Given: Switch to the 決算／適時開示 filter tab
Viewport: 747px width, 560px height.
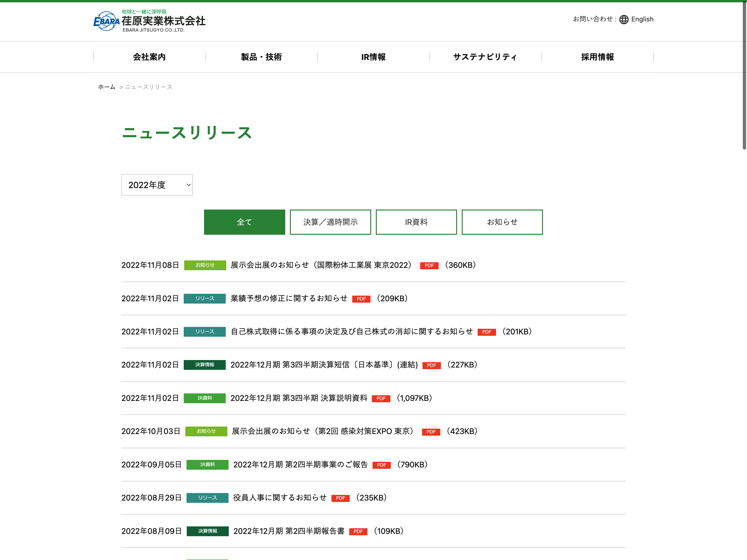Looking at the screenshot, I should click(330, 222).
